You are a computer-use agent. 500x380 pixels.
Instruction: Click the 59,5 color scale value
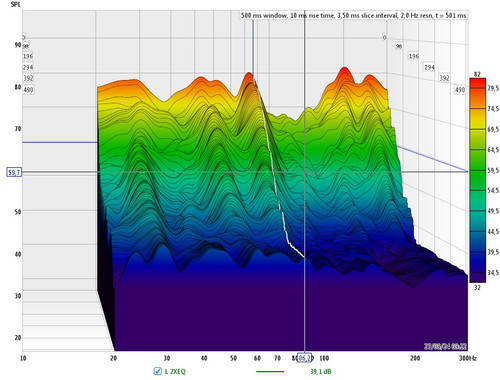pyautogui.click(x=493, y=170)
